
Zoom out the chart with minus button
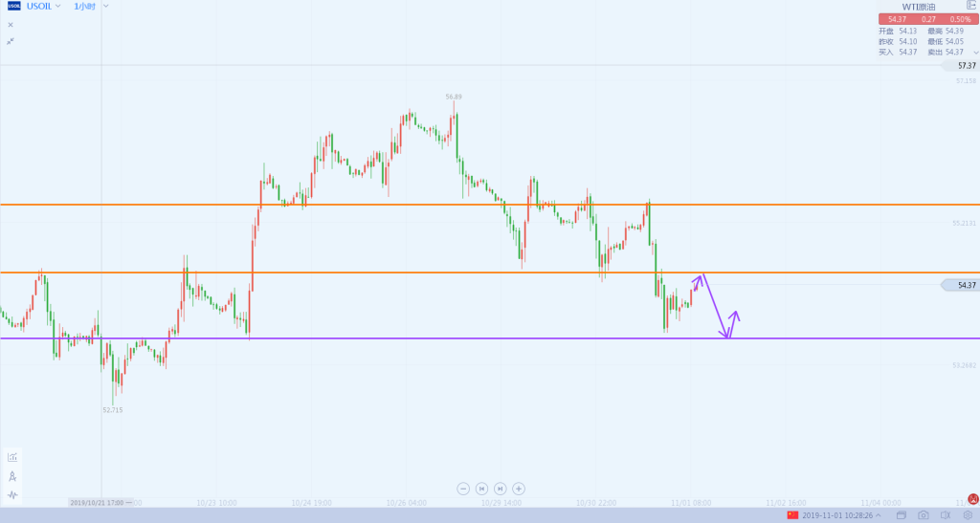pos(463,488)
